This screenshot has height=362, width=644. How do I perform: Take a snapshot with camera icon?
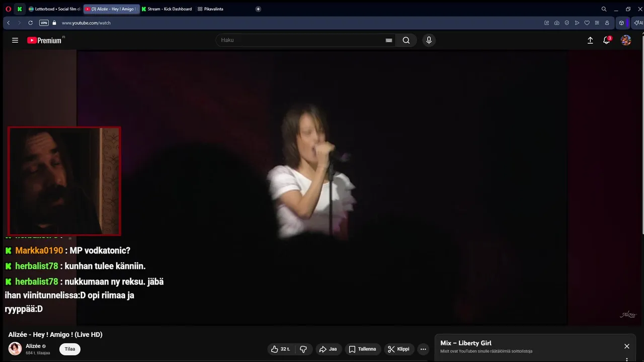(556, 23)
